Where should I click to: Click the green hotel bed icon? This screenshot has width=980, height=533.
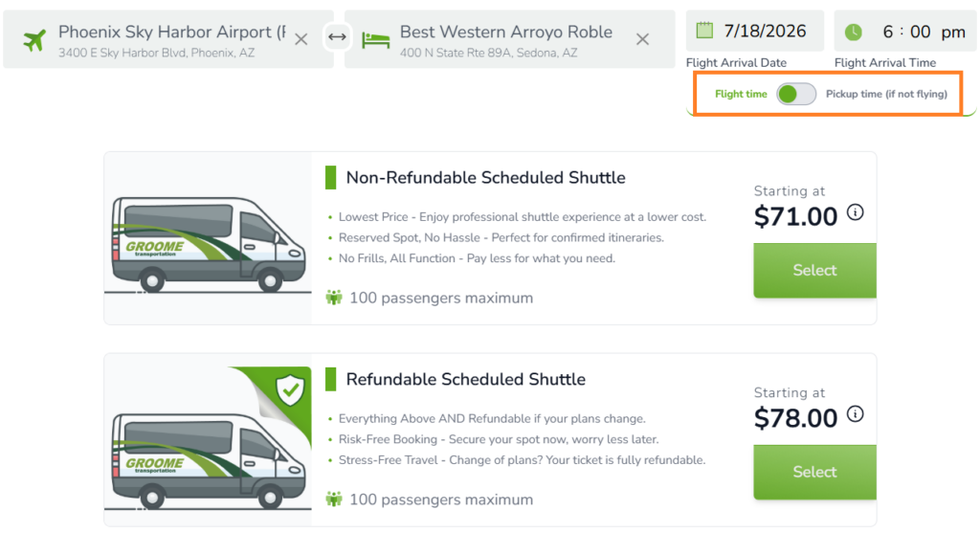tap(375, 40)
